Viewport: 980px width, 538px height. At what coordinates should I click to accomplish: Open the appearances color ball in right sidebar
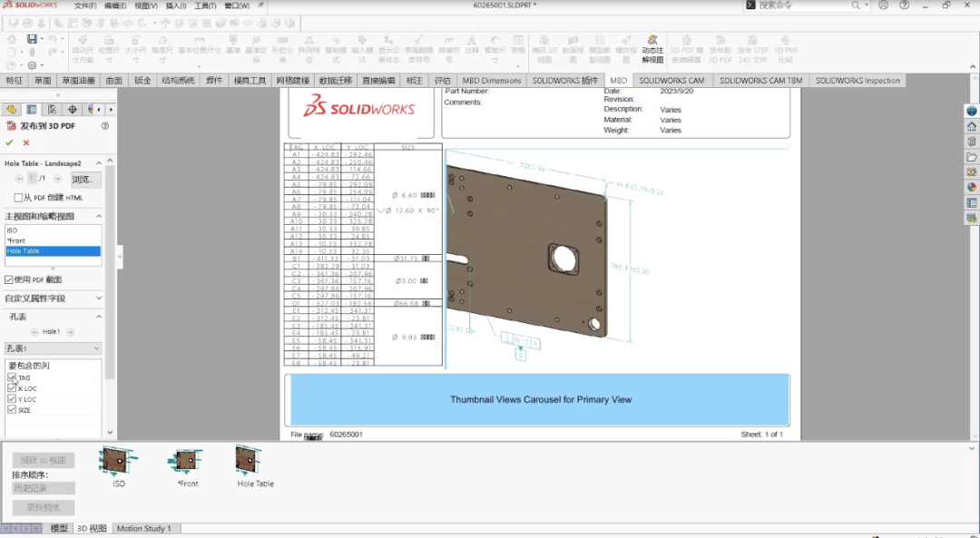pos(972,187)
